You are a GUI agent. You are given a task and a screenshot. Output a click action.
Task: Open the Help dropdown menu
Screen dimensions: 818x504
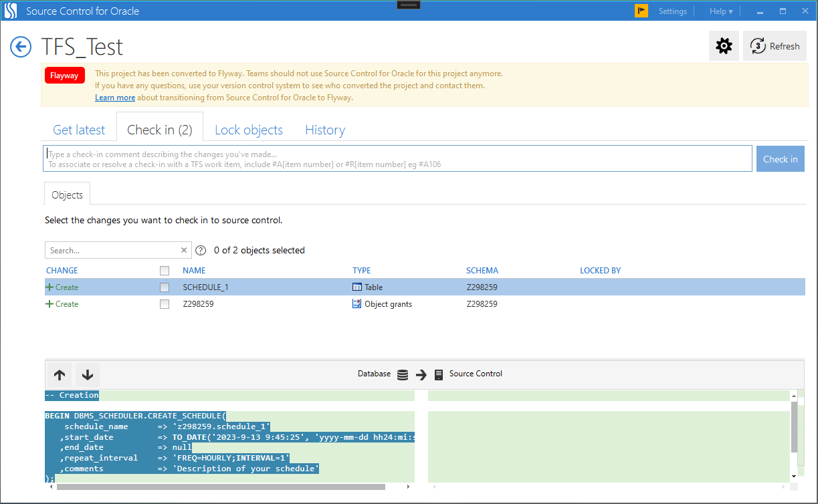click(x=721, y=11)
